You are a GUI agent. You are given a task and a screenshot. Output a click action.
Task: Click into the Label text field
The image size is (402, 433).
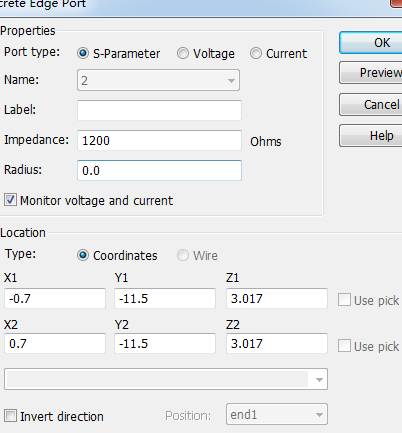(159, 110)
